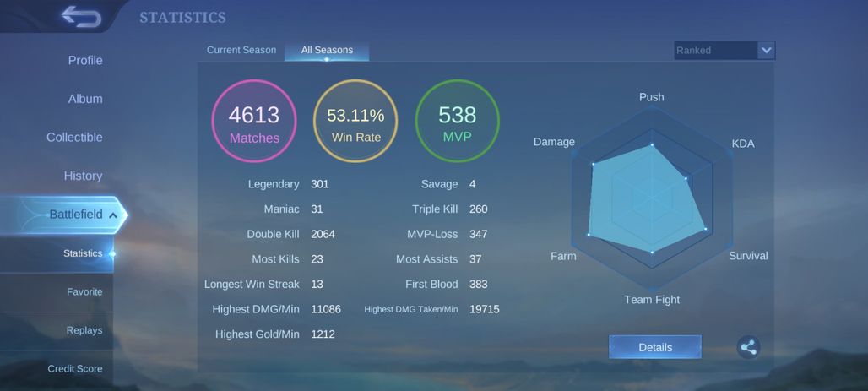868x391 pixels.
Task: Click the Highest Gold/Min value 1212
Action: (x=323, y=334)
